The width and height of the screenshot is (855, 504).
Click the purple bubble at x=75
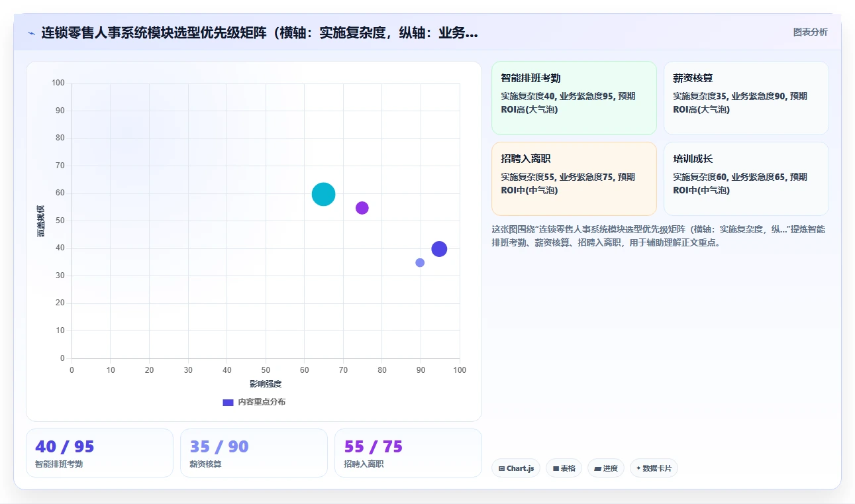[x=362, y=208]
